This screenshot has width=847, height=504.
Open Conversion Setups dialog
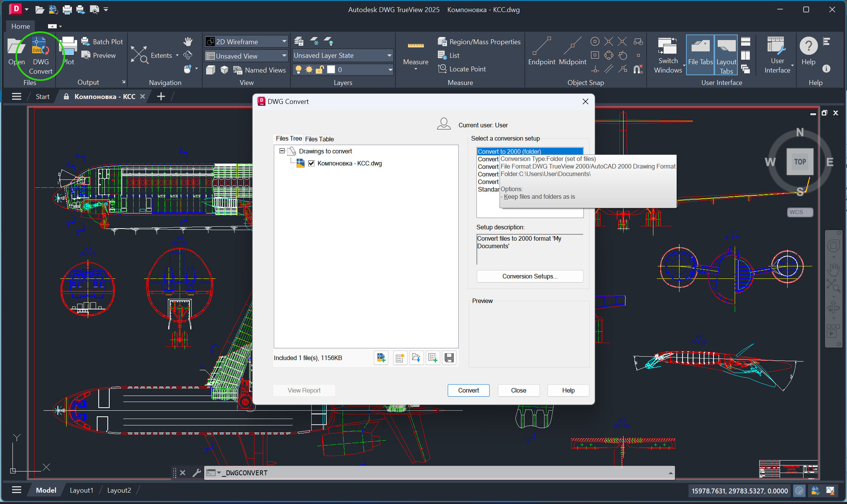530,276
